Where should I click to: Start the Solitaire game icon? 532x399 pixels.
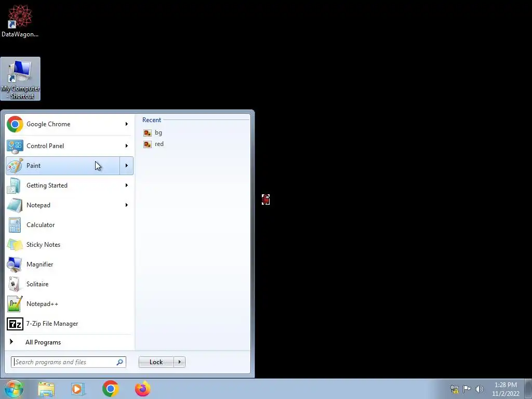pos(15,284)
